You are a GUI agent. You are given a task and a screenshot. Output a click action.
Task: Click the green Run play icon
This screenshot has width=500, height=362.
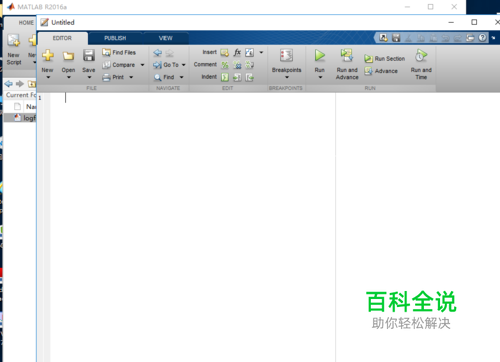[320, 55]
